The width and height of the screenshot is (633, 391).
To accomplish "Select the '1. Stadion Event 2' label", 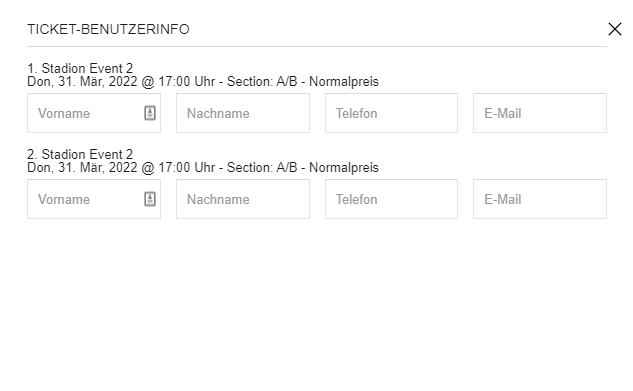I will (x=80, y=68).
